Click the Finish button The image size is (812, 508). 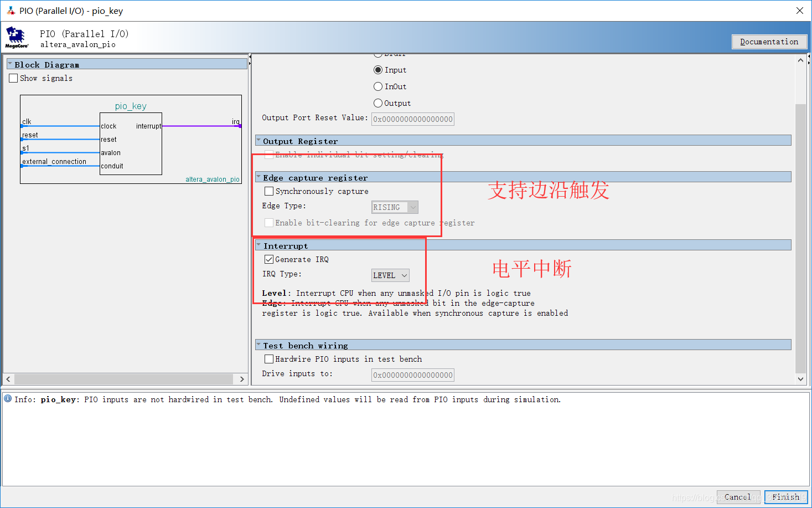pyautogui.click(x=786, y=497)
